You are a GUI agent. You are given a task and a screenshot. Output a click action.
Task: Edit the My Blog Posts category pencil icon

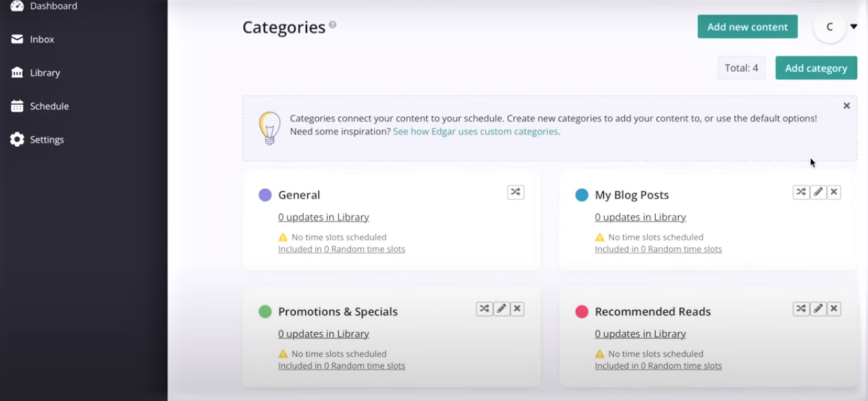click(818, 192)
